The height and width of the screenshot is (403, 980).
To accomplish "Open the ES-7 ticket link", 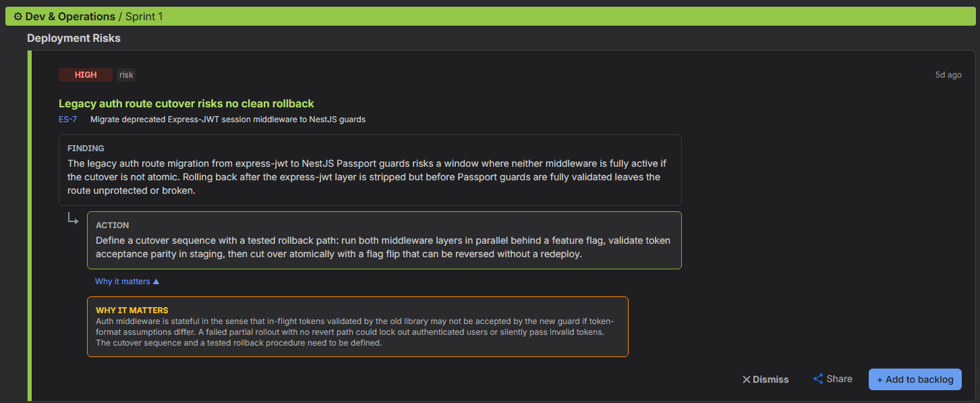I will [x=67, y=119].
